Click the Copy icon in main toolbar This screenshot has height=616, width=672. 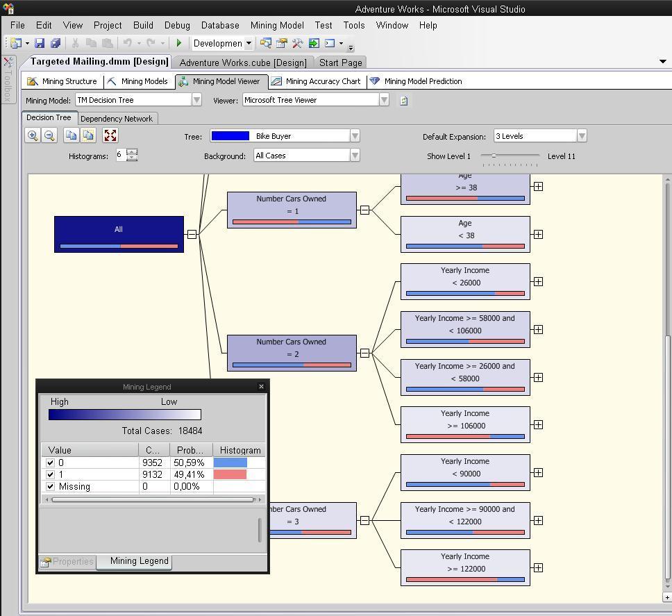tap(91, 43)
